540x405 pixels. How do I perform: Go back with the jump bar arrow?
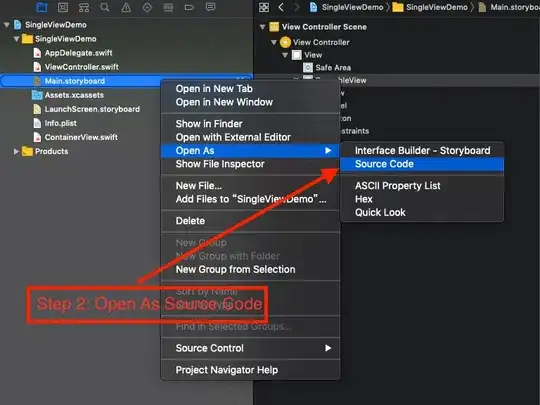tap(281, 7)
